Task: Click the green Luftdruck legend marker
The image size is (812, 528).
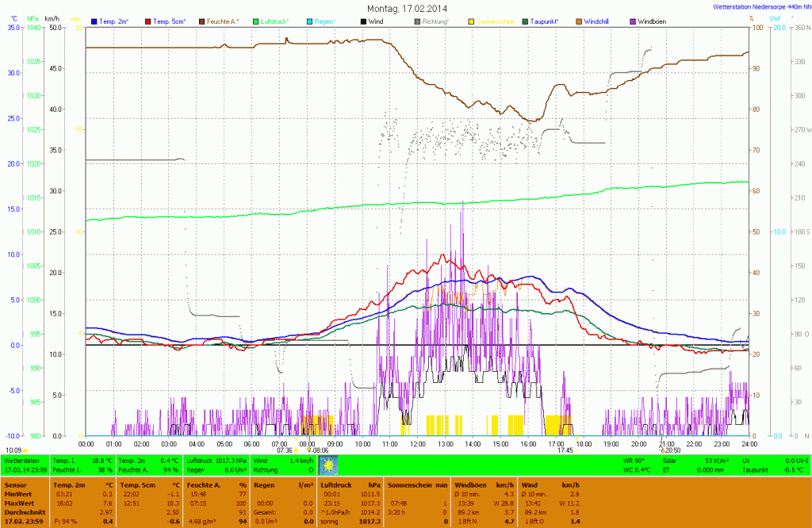Action: tap(256, 21)
